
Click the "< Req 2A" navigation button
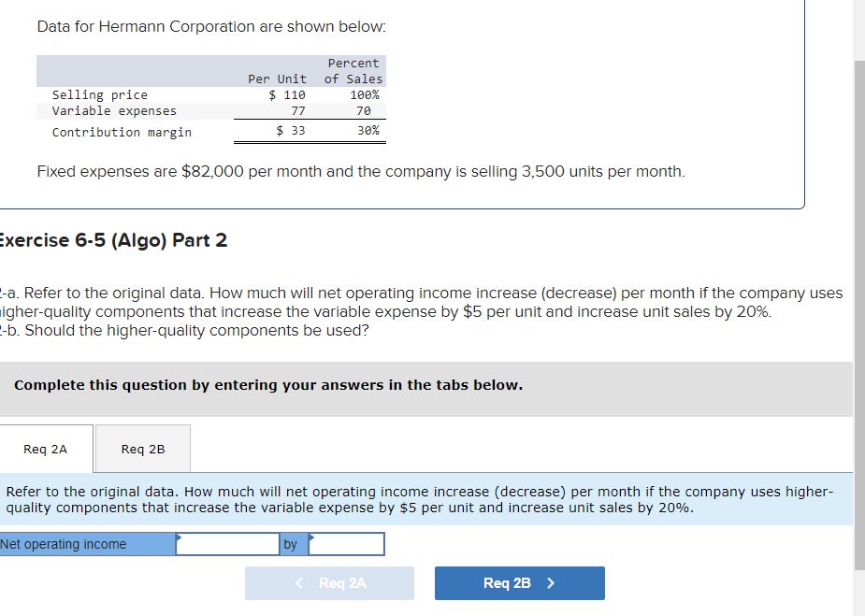point(329,582)
